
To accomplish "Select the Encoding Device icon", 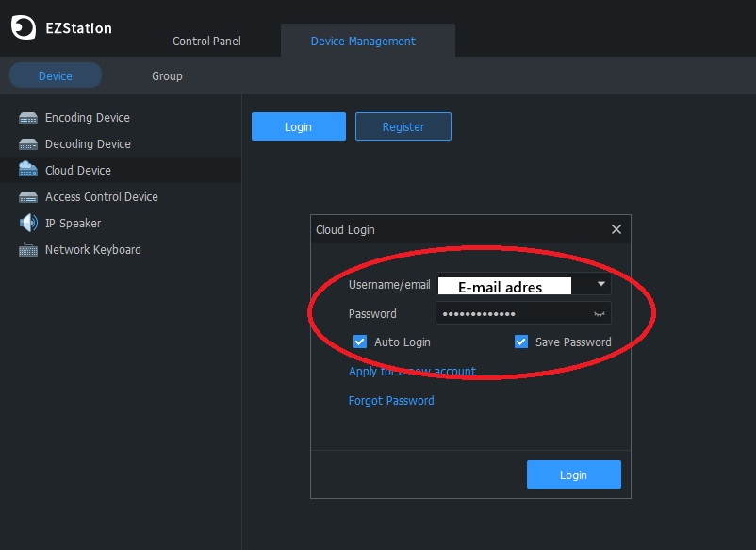I will point(28,118).
